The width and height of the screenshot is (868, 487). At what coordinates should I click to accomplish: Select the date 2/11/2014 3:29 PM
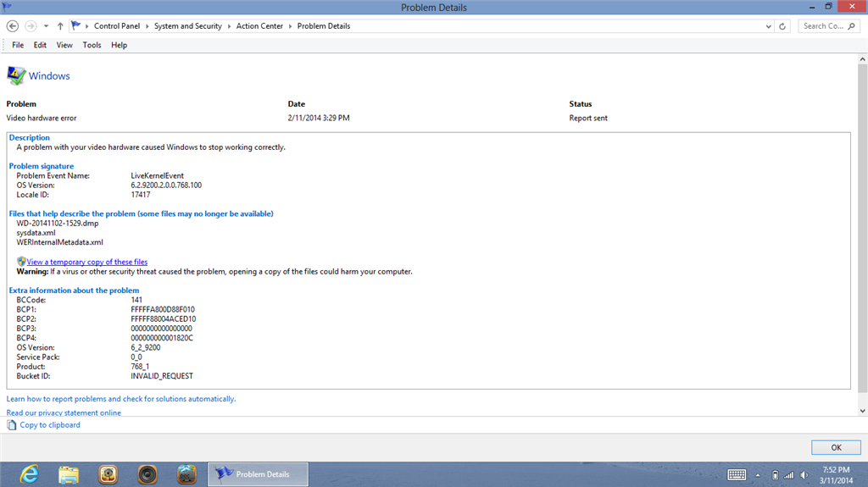point(319,118)
